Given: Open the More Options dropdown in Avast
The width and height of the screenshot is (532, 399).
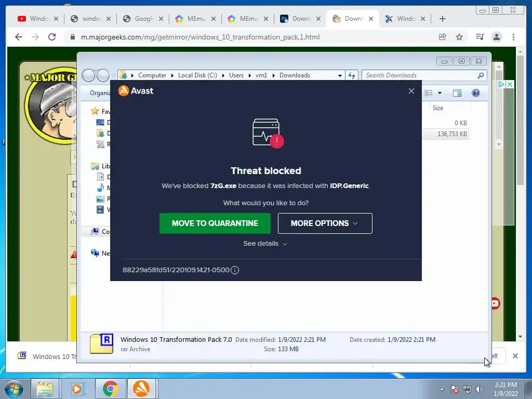Looking at the screenshot, I should (x=325, y=223).
